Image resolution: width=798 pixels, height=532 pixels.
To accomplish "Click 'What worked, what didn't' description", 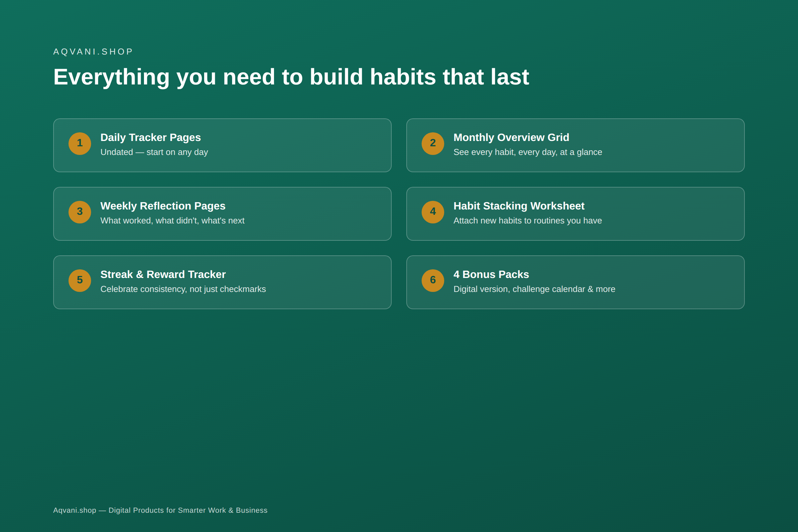I will coord(172,220).
